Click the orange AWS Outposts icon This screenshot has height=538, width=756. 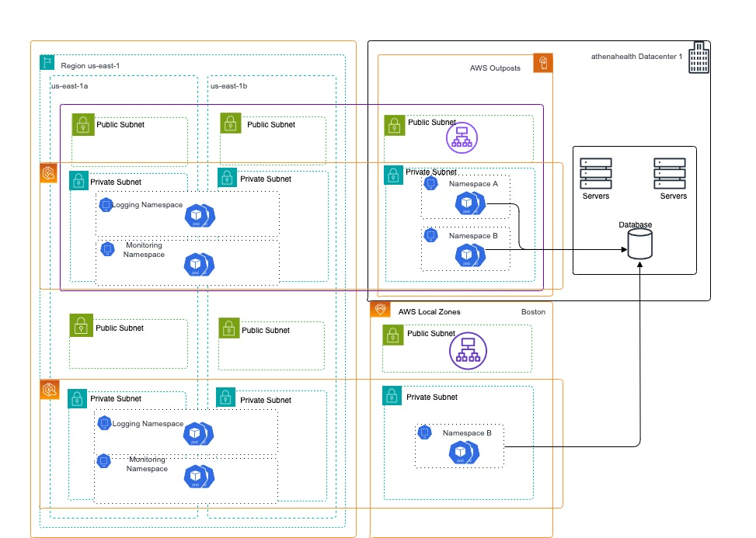pyautogui.click(x=542, y=63)
